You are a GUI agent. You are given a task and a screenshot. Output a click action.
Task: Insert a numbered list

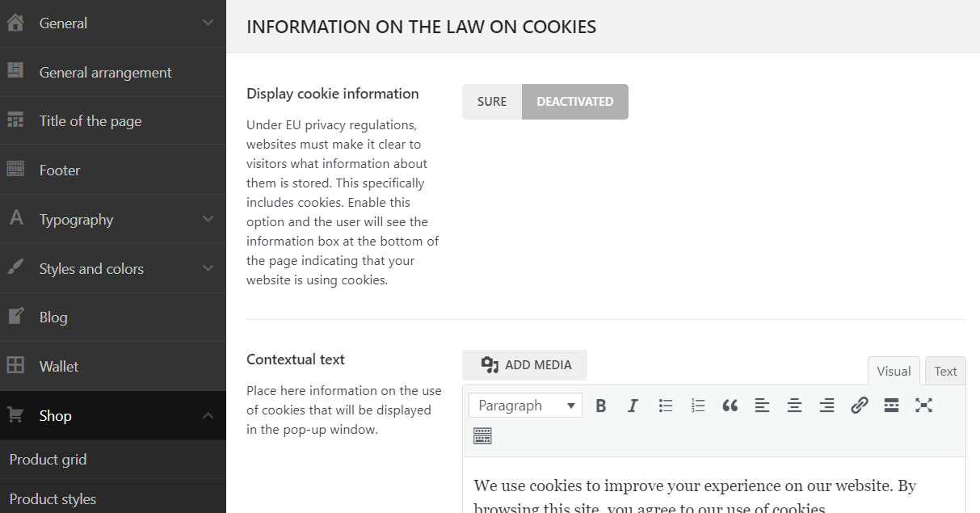(x=698, y=406)
